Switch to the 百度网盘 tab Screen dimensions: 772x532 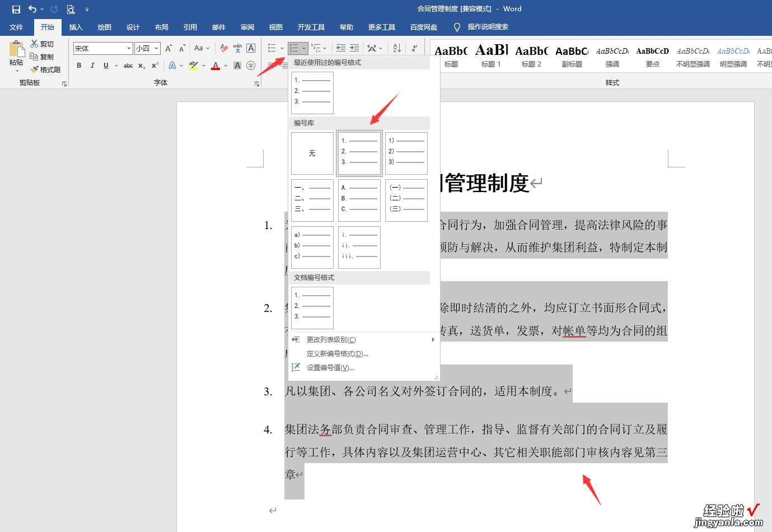click(x=424, y=27)
